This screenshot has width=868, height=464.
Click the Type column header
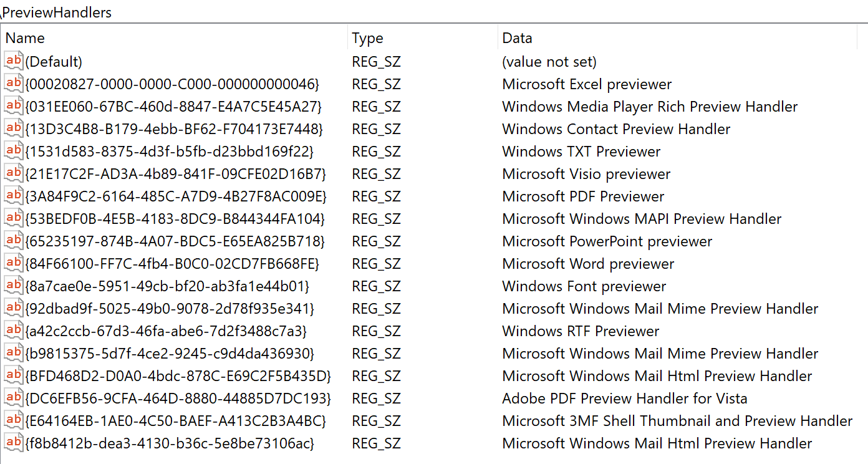click(x=367, y=38)
